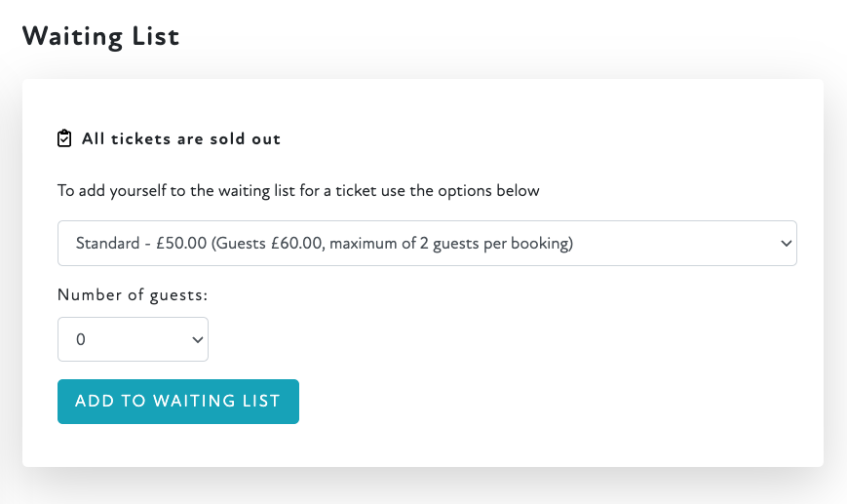Click the "0" value in guests selector

point(81,339)
